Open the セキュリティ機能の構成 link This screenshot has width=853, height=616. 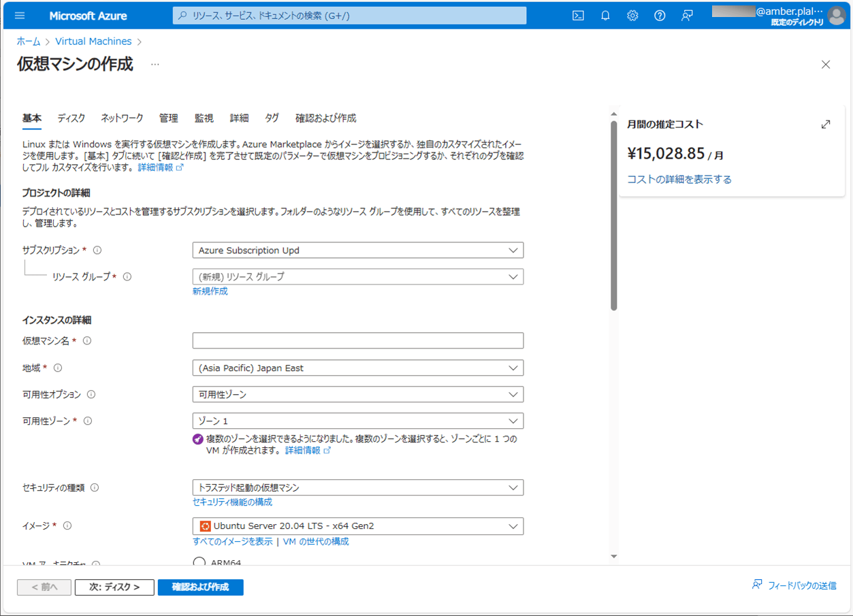point(233,502)
